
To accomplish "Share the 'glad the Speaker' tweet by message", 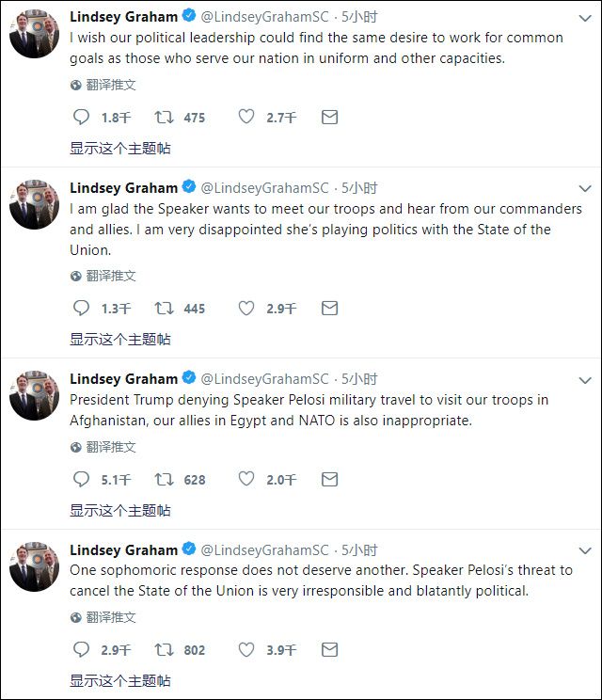I will point(330,309).
